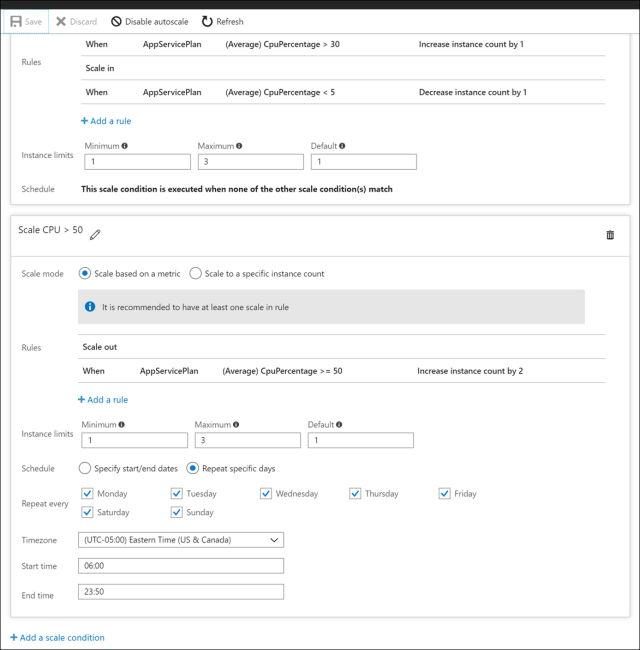This screenshot has width=640, height=650.
Task: Click the End time field
Action: tap(181, 592)
